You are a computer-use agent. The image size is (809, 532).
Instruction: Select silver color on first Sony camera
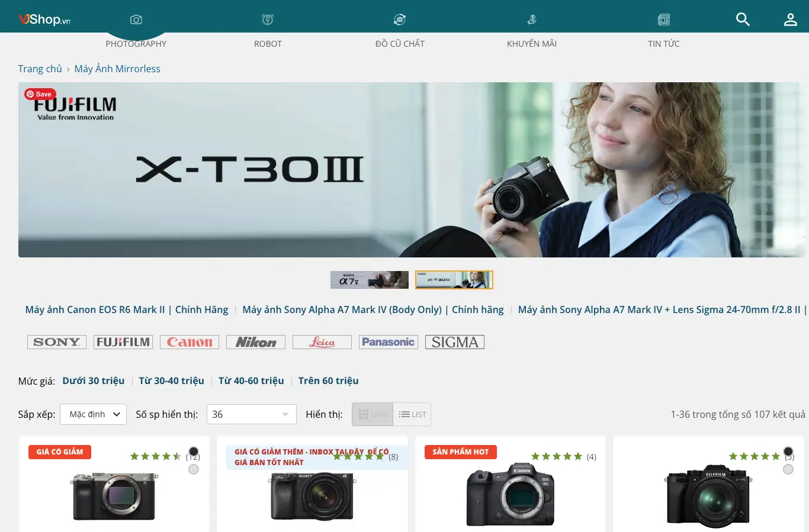pos(194,469)
